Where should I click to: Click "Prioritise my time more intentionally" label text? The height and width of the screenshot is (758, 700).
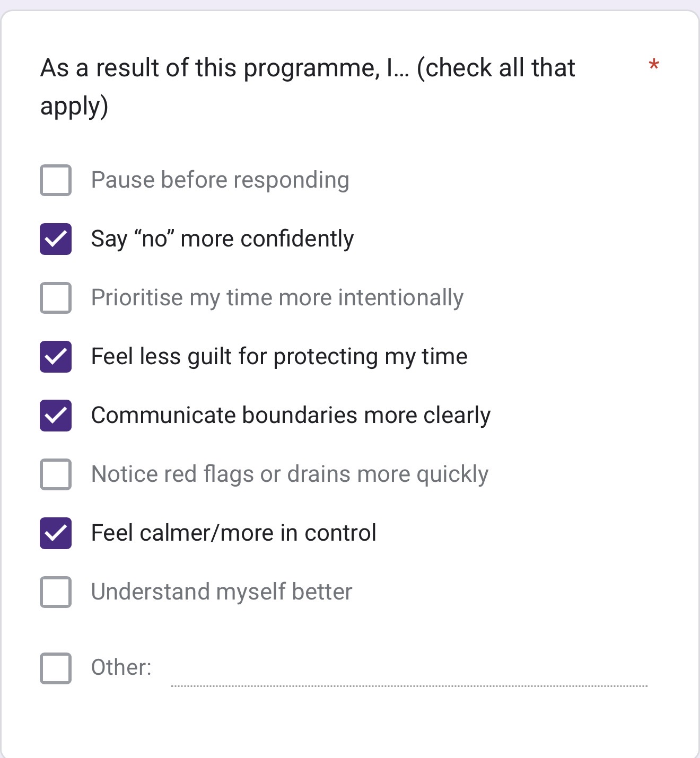[x=277, y=298]
